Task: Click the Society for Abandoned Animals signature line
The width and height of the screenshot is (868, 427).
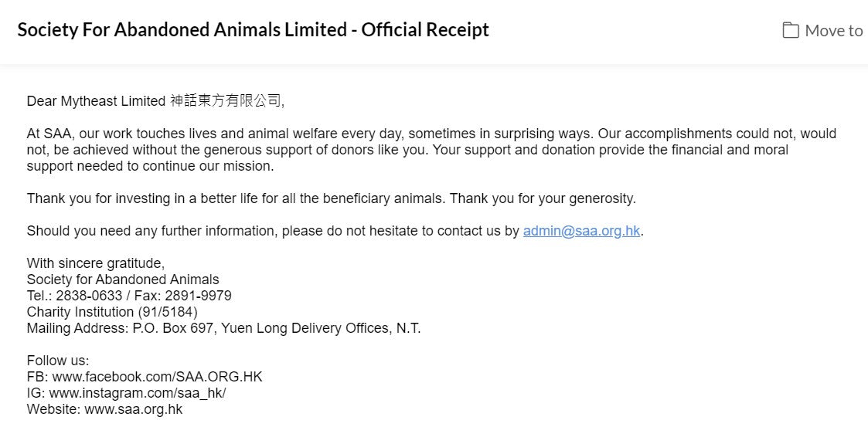Action: click(x=123, y=280)
